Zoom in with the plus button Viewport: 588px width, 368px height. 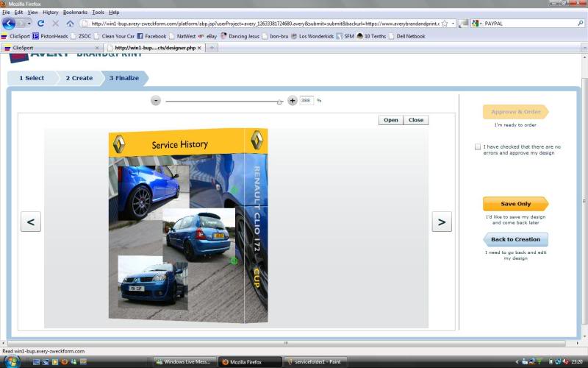293,100
